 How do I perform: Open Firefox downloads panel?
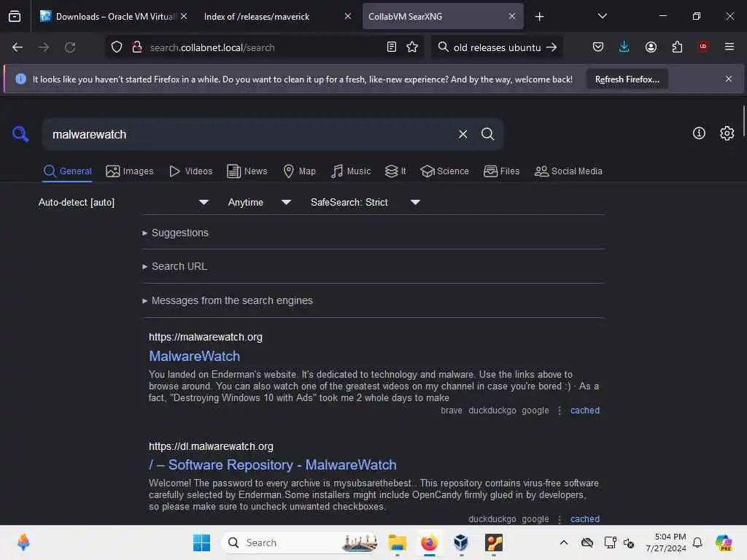click(x=624, y=47)
